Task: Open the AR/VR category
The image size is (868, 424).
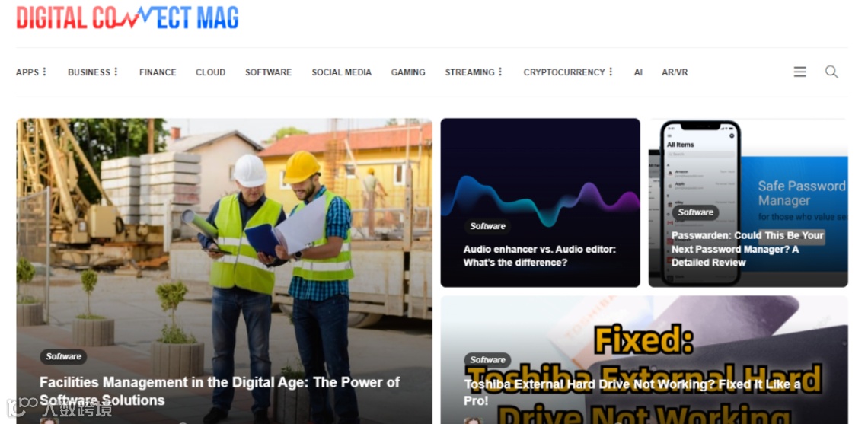Action: 675,72
